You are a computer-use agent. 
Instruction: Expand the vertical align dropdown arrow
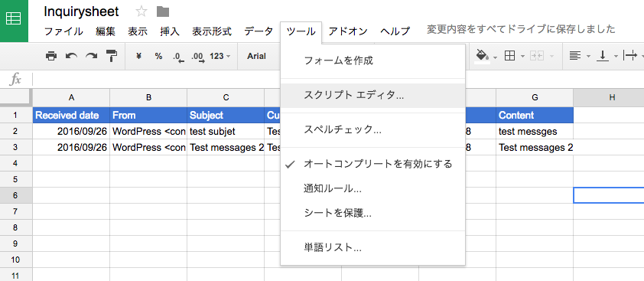pyautogui.click(x=616, y=57)
